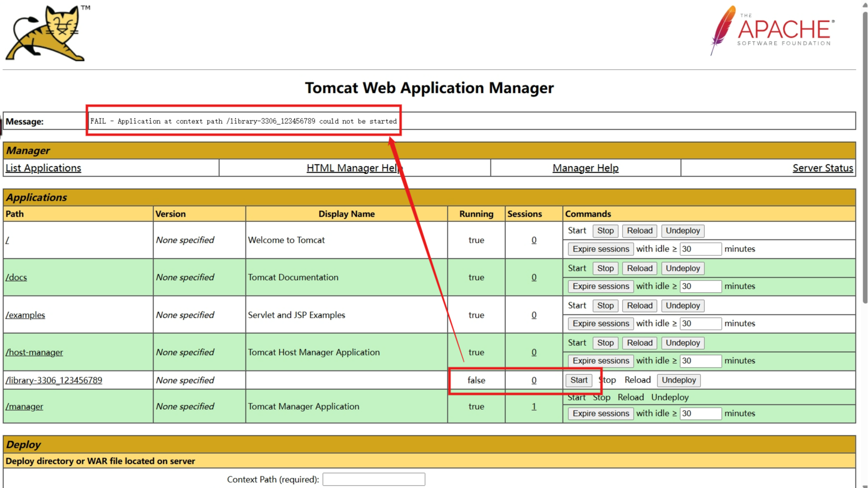Open the /host-manager application link
868x488 pixels.
click(34, 352)
